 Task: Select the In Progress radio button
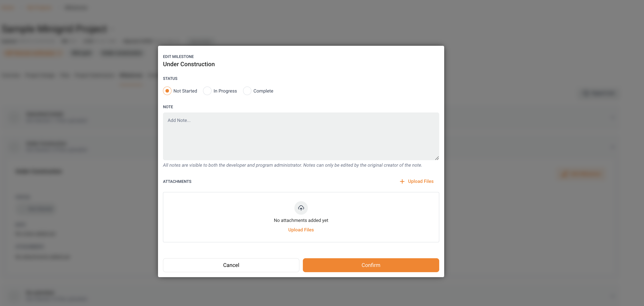click(x=207, y=91)
